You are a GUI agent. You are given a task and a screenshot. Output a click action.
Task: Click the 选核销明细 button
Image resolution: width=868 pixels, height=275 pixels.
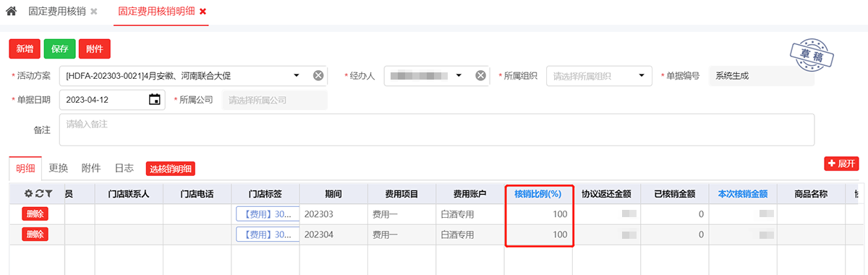[171, 169]
